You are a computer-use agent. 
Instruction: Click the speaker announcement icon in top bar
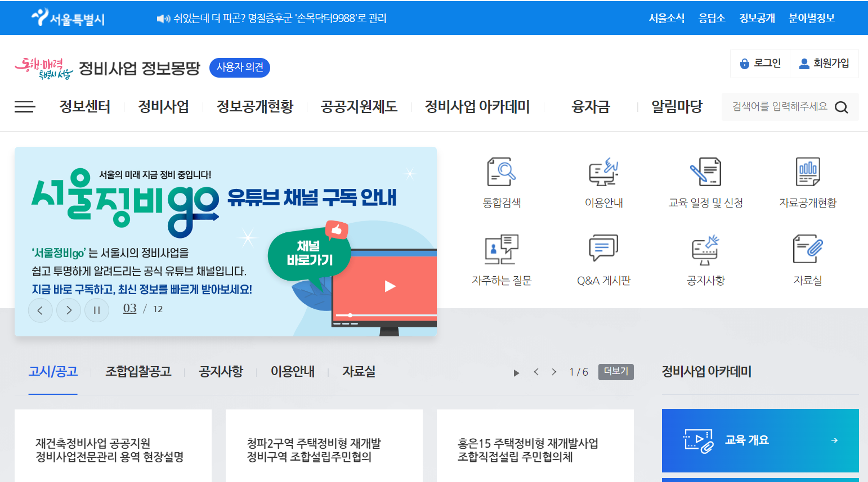tap(163, 19)
